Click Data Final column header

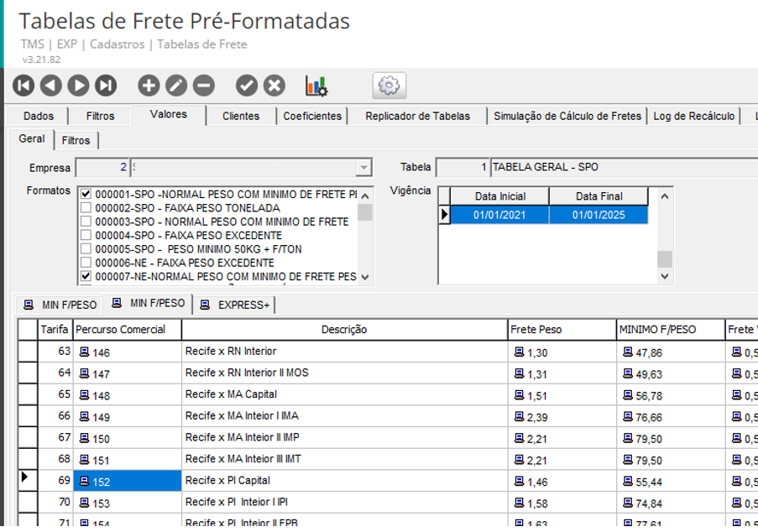click(x=599, y=196)
